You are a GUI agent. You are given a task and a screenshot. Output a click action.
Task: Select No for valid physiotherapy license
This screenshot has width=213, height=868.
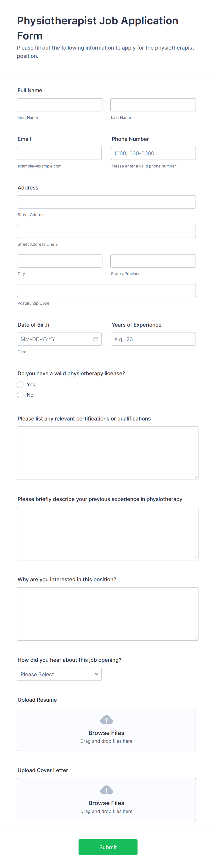pos(20,395)
